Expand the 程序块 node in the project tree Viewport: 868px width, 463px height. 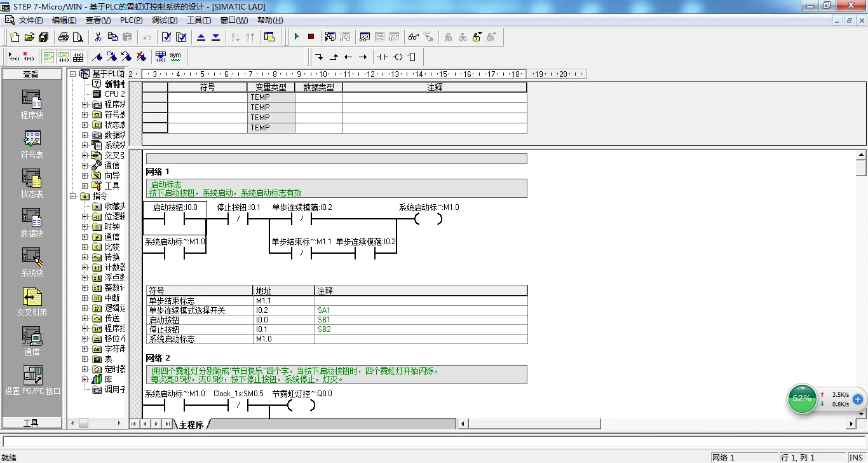tap(85, 104)
